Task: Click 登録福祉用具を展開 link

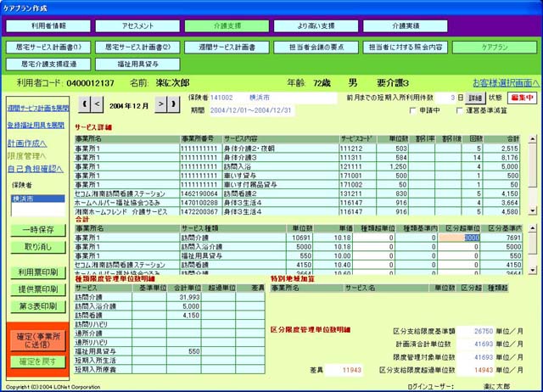Action: point(36,125)
